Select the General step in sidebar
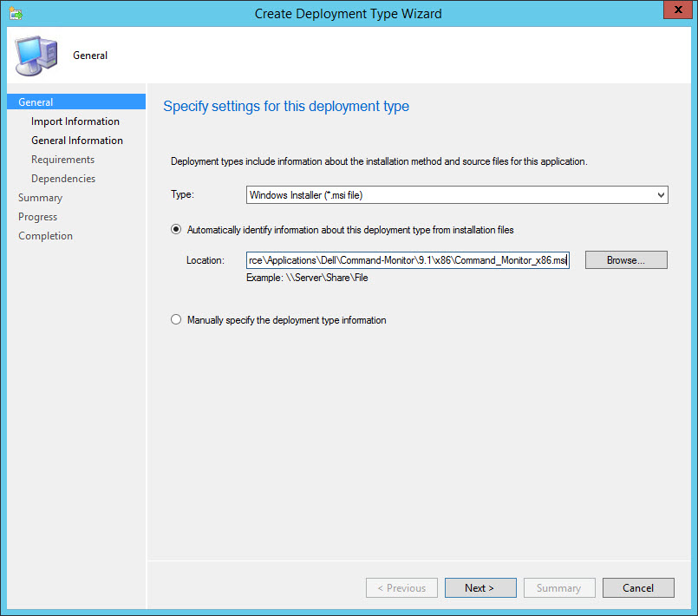The image size is (698, 616). tap(36, 102)
